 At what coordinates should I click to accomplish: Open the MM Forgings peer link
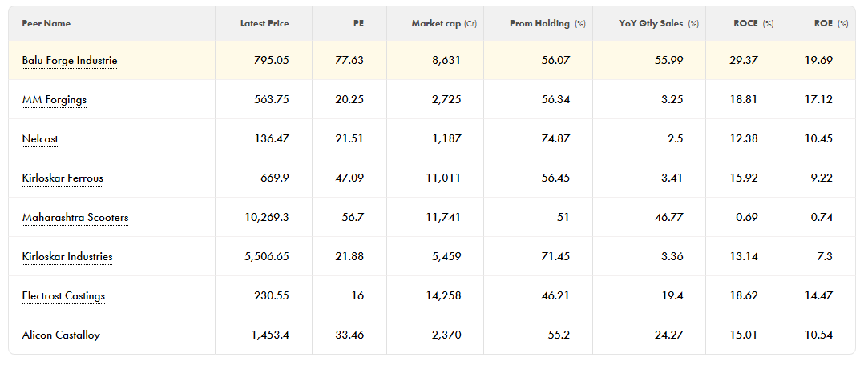(x=55, y=99)
